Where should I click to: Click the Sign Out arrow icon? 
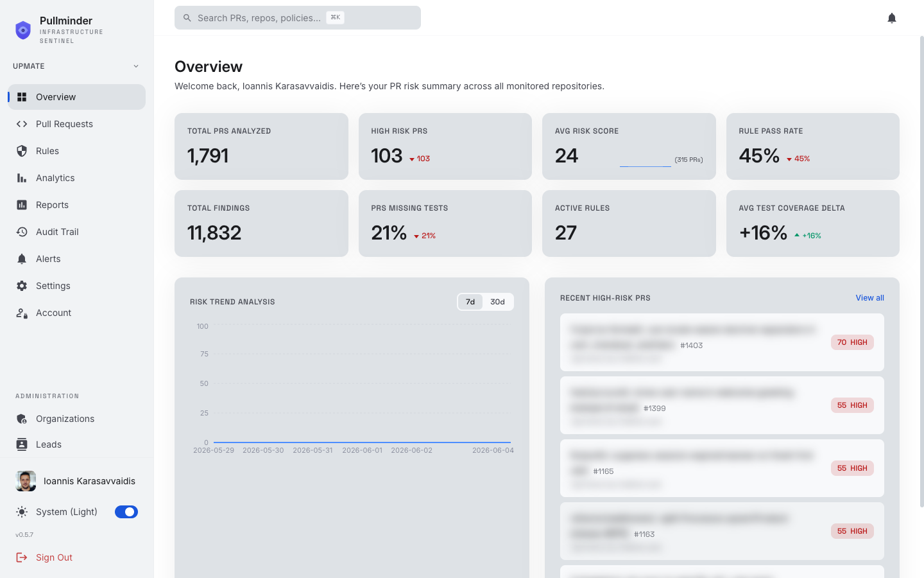[x=22, y=557]
